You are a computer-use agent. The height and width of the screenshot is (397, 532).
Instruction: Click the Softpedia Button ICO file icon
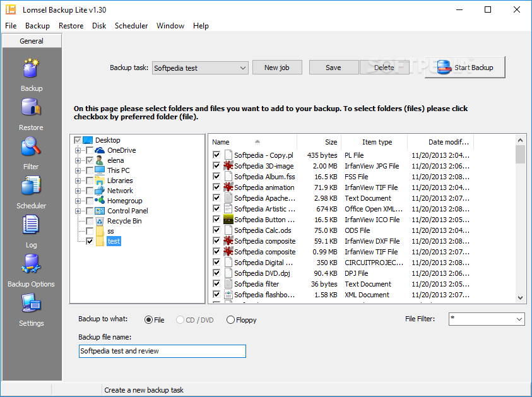click(228, 220)
